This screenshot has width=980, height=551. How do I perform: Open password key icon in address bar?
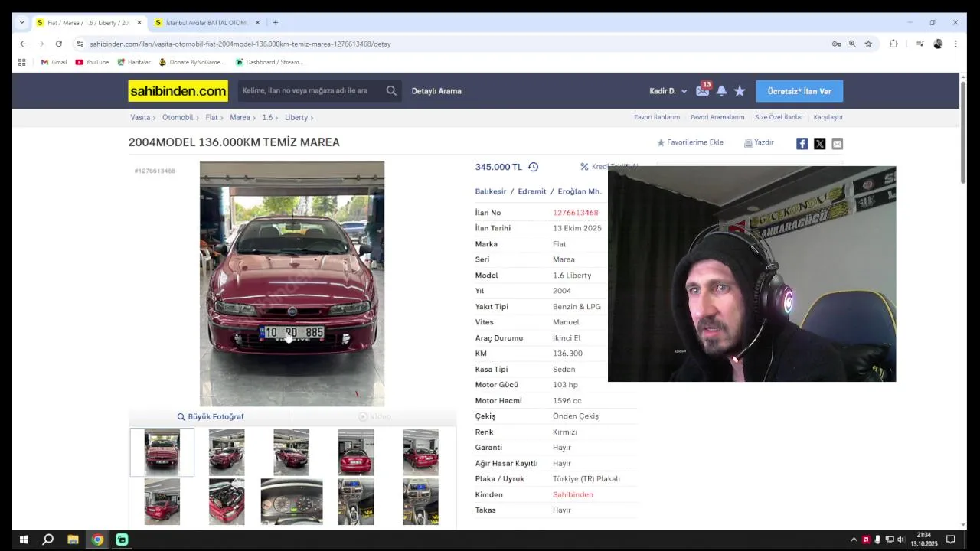tap(836, 44)
